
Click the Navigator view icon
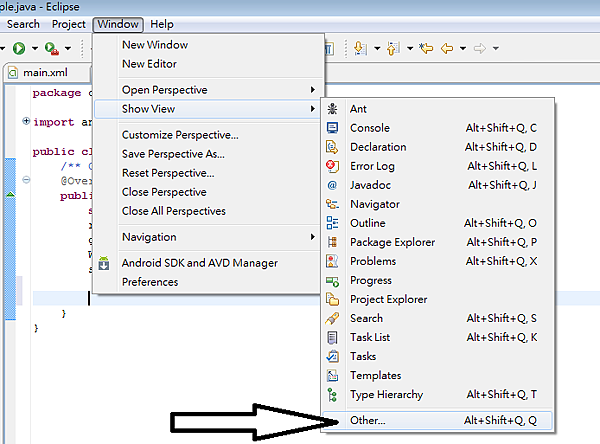[332, 204]
